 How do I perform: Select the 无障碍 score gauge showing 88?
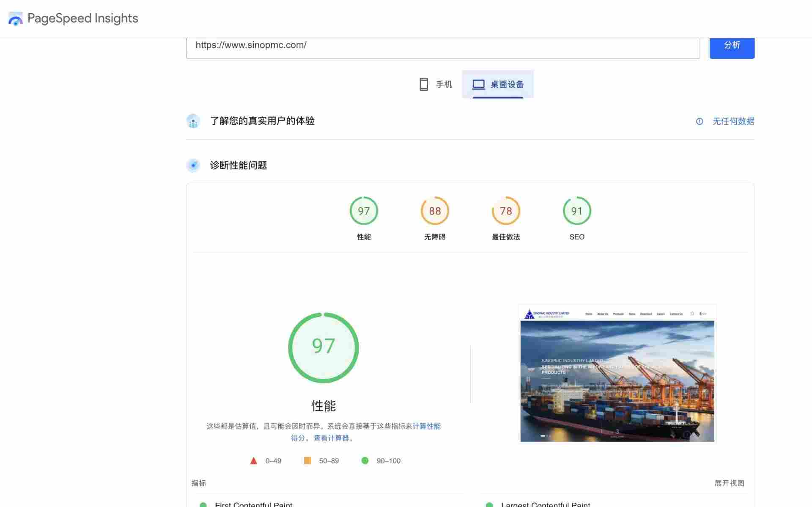click(x=434, y=211)
